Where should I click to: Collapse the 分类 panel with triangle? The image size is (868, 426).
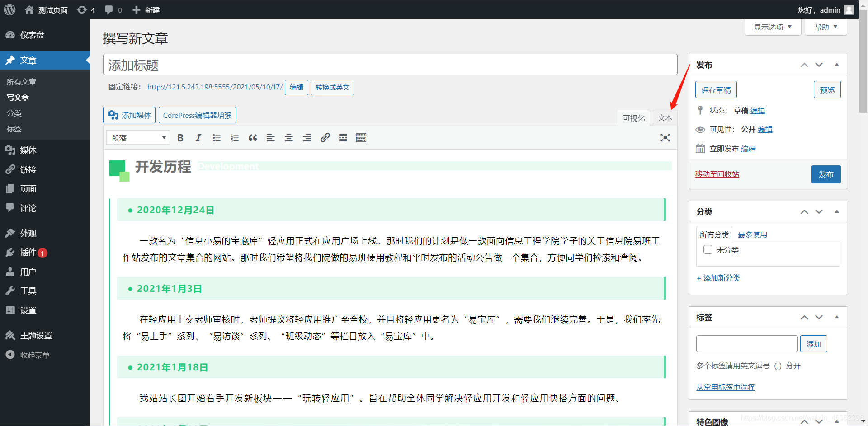(x=837, y=211)
